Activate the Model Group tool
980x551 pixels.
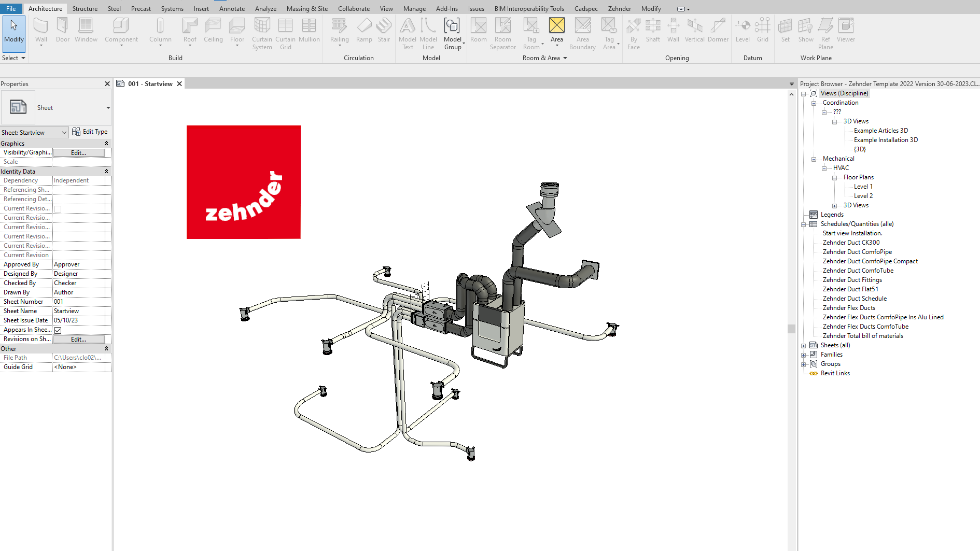coord(452,32)
